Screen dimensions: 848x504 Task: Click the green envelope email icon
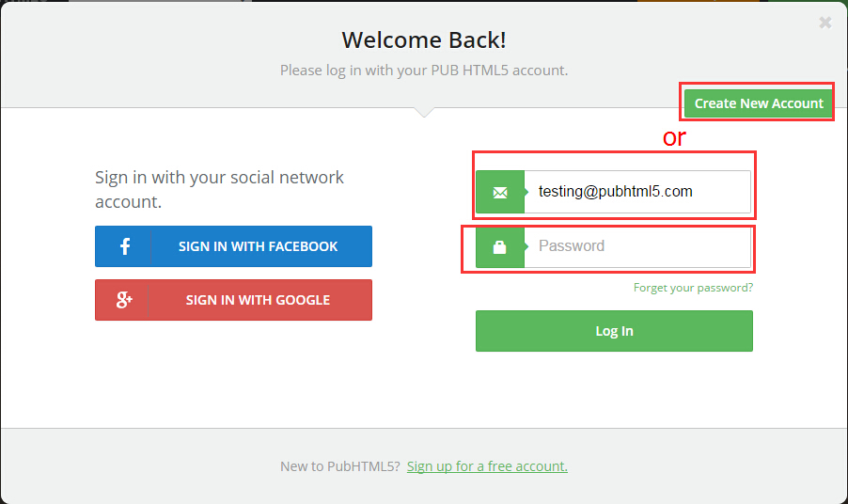coord(500,192)
